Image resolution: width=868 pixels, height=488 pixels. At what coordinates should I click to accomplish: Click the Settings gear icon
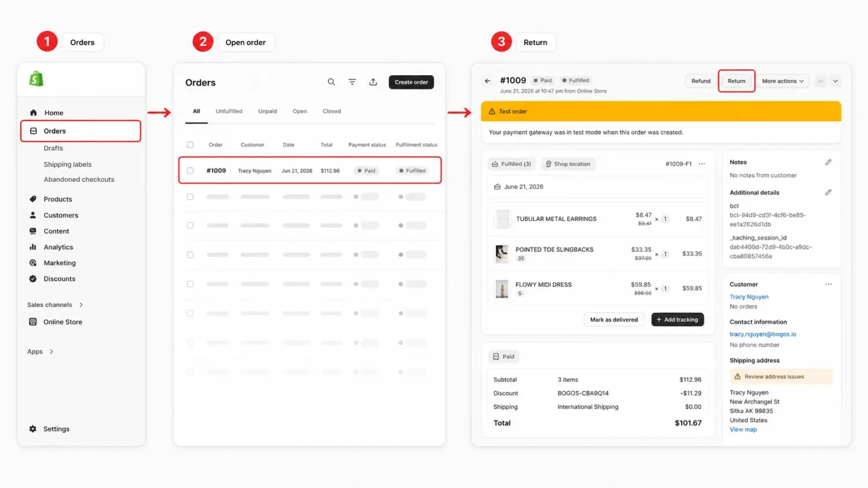[x=33, y=429]
